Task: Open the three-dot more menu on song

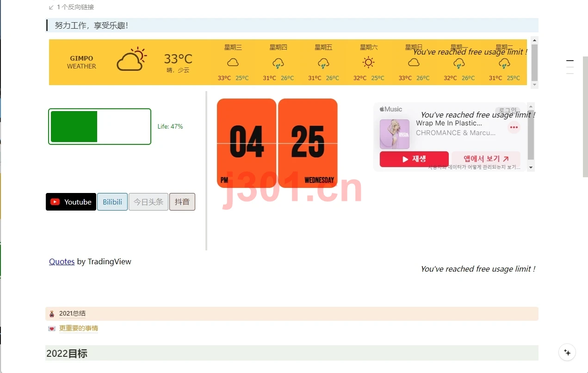Action: [x=514, y=127]
